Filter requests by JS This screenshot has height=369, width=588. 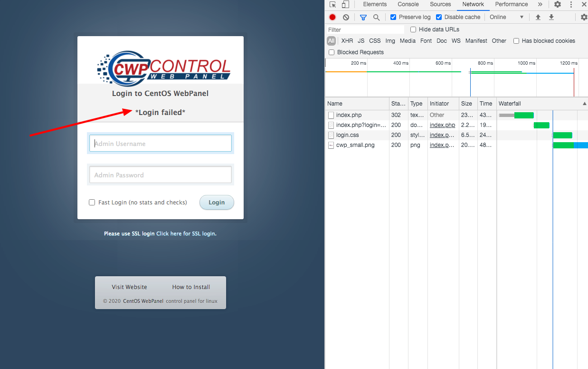click(x=361, y=41)
